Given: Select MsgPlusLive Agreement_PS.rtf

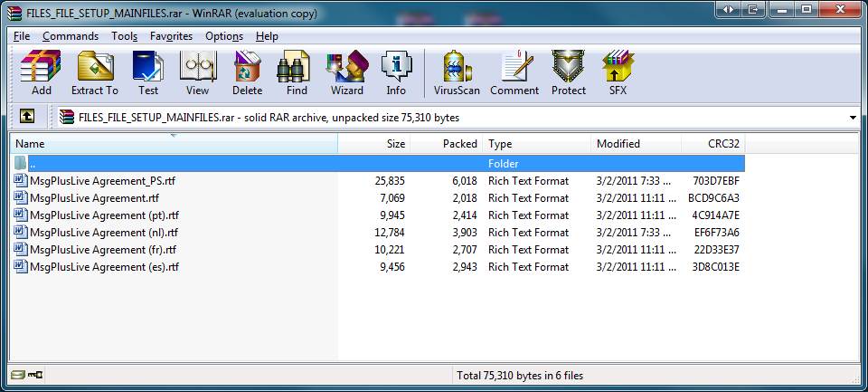Looking at the screenshot, I should 378,181.
